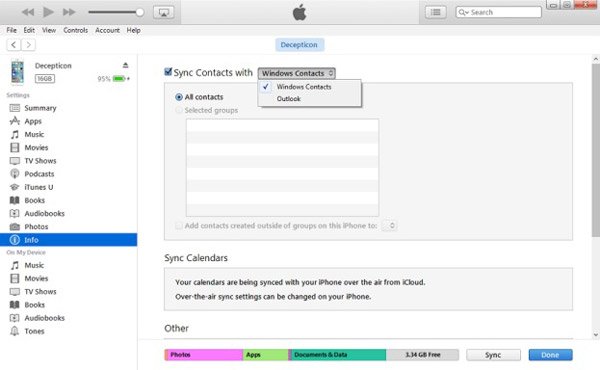
Task: Click the groups list box
Action: [282, 168]
